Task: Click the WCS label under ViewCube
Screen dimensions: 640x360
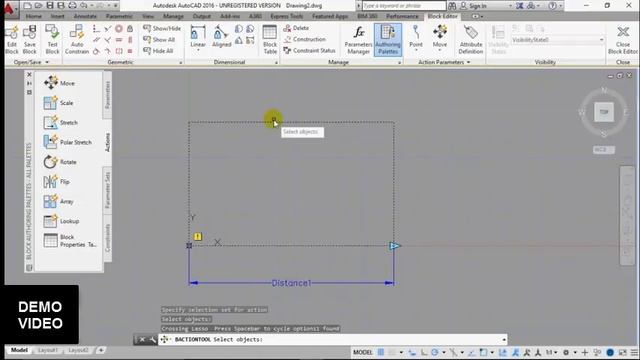Action: pos(603,150)
